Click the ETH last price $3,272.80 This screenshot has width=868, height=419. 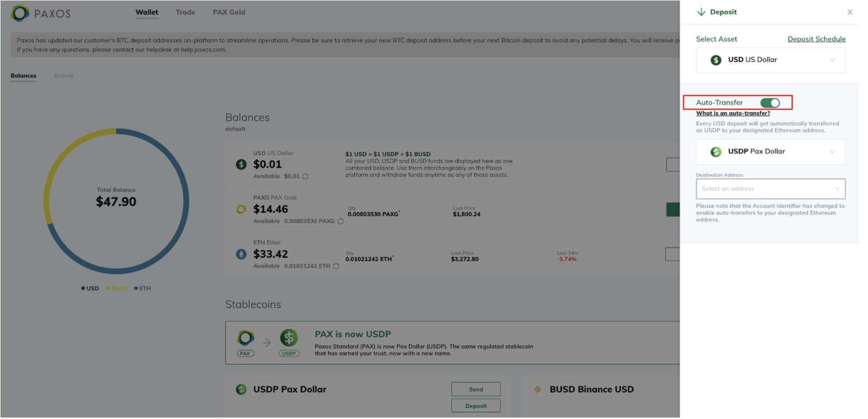(x=465, y=259)
